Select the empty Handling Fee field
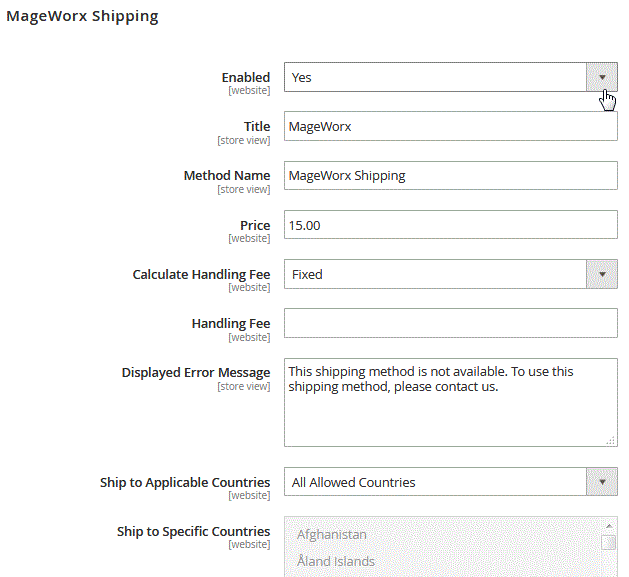The height and width of the screenshot is (577, 629). 450,323
